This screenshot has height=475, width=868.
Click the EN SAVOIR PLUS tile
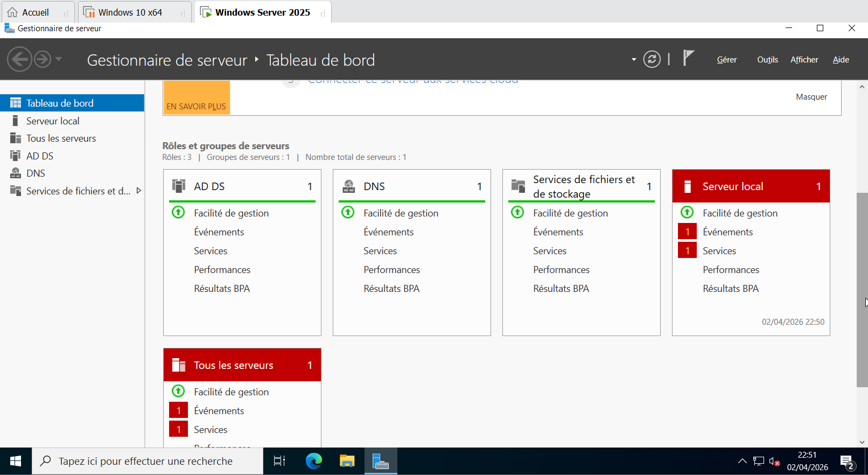pyautogui.click(x=197, y=97)
